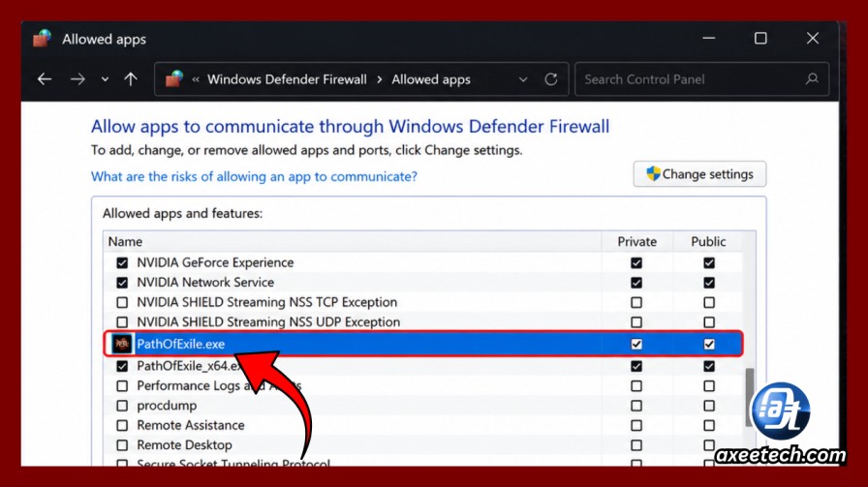Enable Private for procdump
The image size is (868, 487).
point(636,406)
